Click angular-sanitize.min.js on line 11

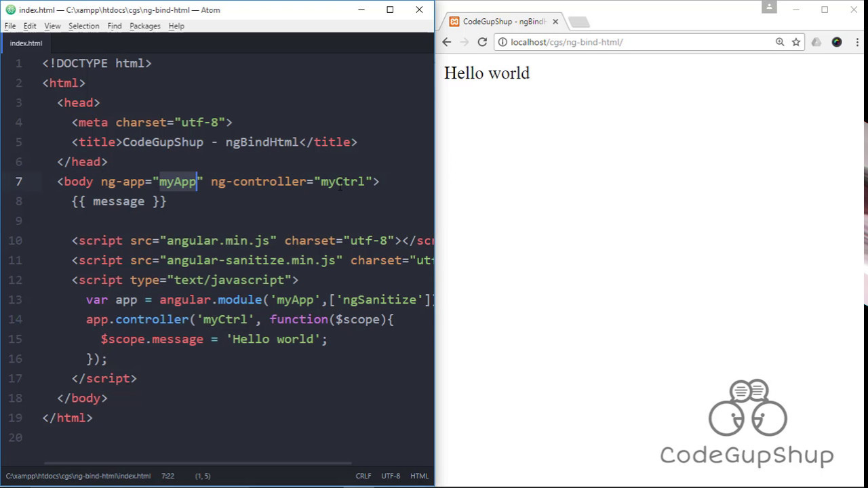coord(251,260)
